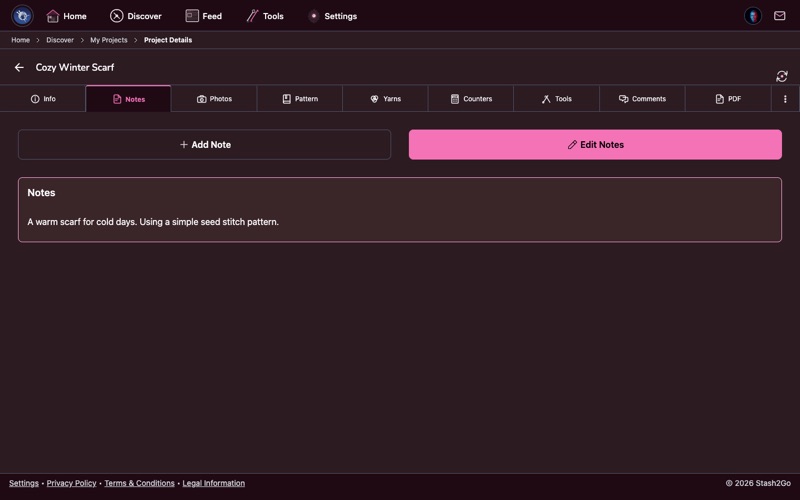The image size is (800, 500).
Task: Open the mail inbox icon
Action: coord(779,16)
